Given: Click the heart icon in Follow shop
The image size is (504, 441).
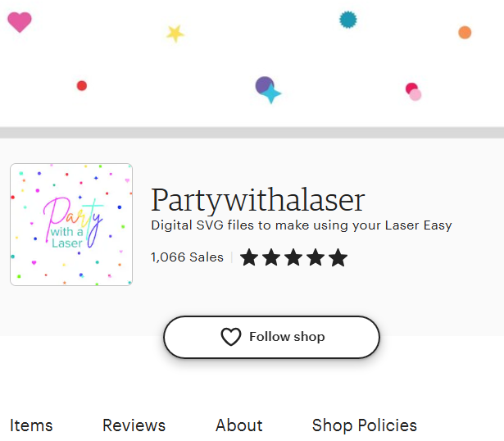Looking at the screenshot, I should click(x=231, y=337).
